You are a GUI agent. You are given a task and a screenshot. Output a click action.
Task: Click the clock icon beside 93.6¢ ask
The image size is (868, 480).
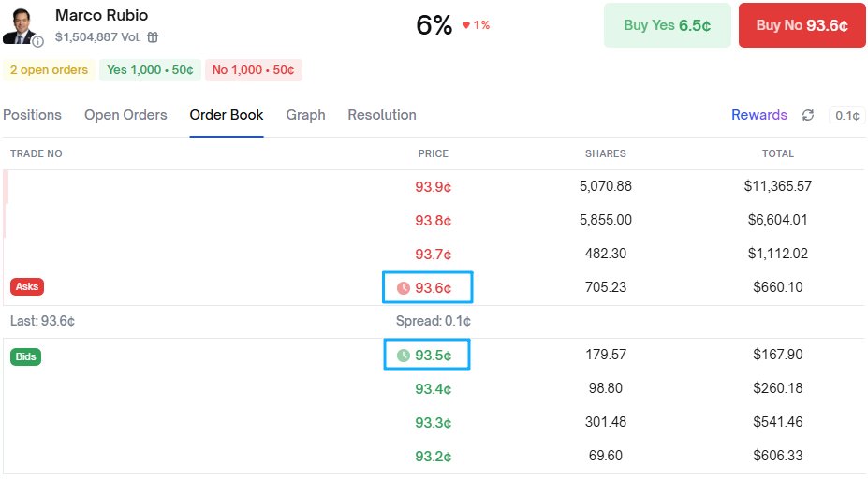(x=404, y=288)
